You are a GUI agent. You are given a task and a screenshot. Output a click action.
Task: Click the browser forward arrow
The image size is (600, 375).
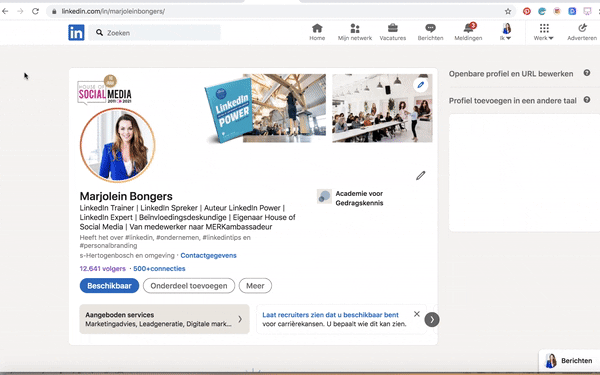(20, 11)
